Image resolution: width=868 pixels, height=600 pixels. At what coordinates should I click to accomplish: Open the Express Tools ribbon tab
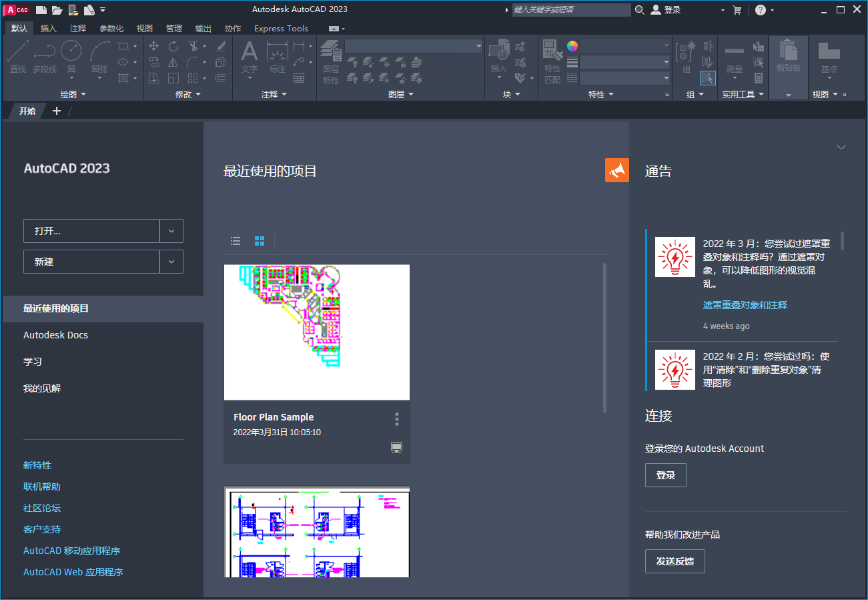coord(280,28)
